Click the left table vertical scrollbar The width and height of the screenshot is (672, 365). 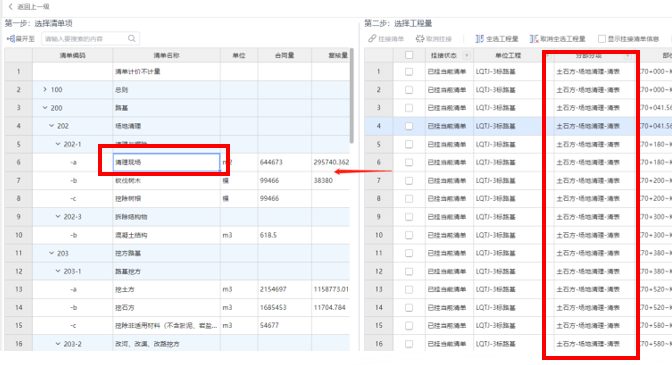point(352,96)
